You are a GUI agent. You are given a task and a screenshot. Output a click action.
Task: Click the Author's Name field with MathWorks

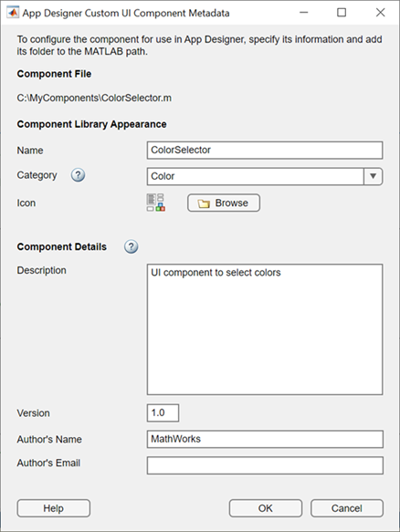pos(265,439)
